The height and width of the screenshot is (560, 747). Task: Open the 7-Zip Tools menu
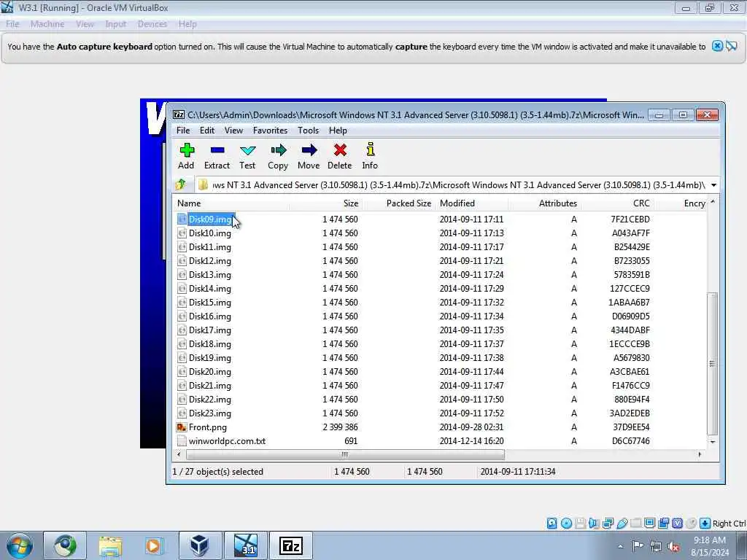coord(309,130)
